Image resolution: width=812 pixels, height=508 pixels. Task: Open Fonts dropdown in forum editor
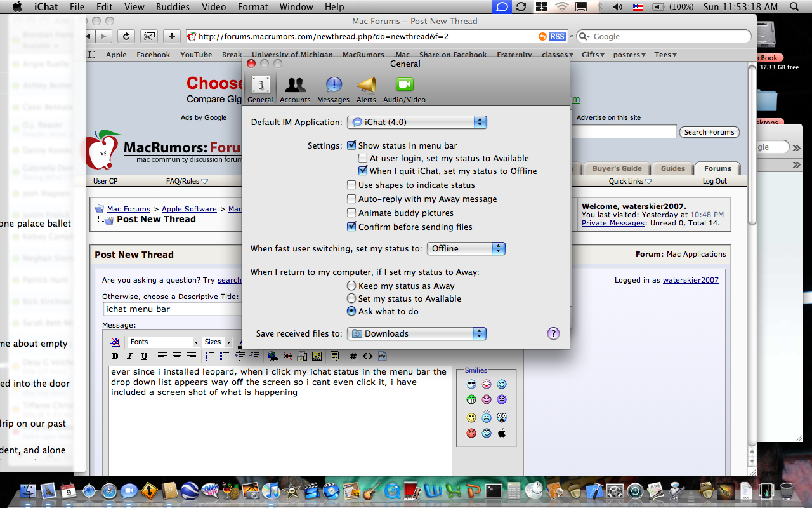click(x=164, y=342)
